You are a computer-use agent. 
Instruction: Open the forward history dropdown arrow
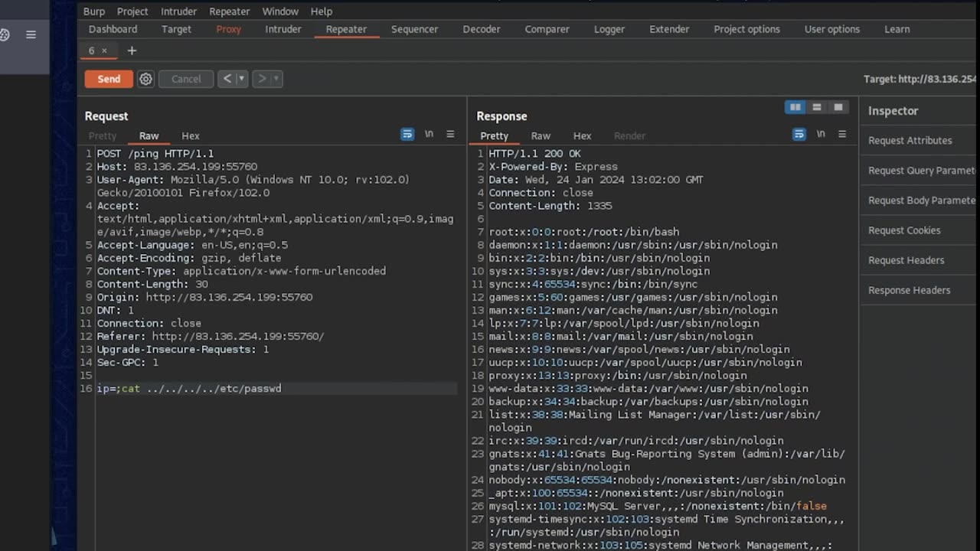(276, 78)
